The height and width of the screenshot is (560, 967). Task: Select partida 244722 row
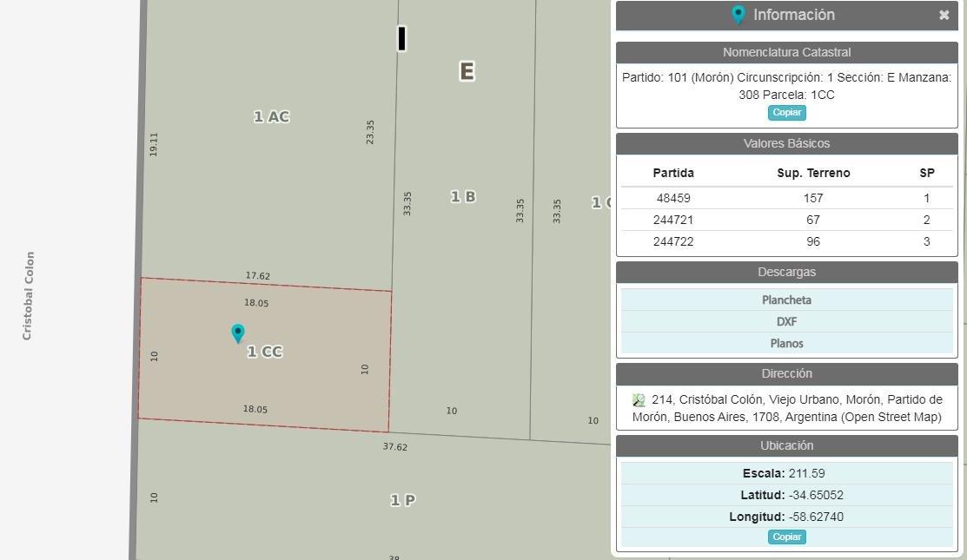[x=673, y=241]
